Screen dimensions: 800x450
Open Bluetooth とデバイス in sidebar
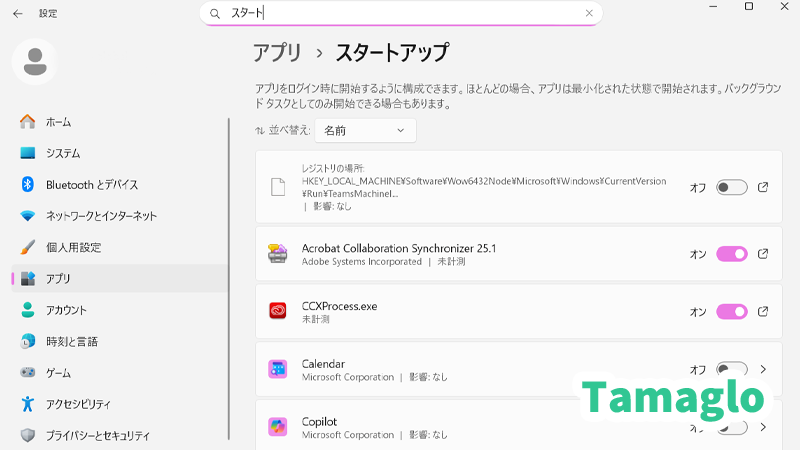tap(92, 185)
